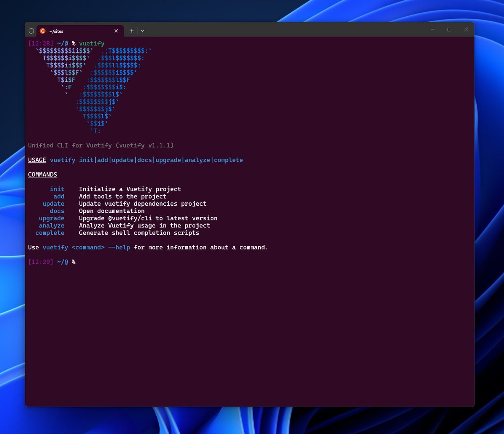Minimize the terminal window
504x434 pixels.
433,29
